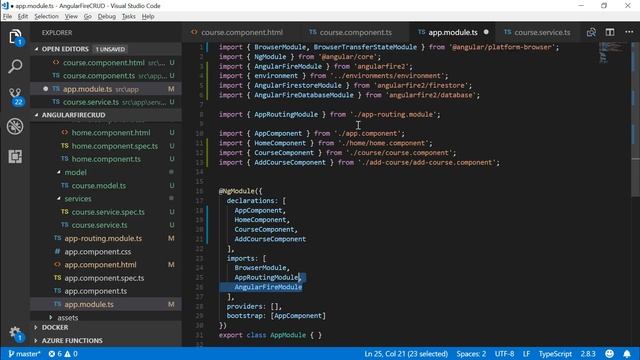Click unsaved dot on app.module.ts tab
Image resolution: width=640 pixels, height=360 pixels.
(x=486, y=32)
